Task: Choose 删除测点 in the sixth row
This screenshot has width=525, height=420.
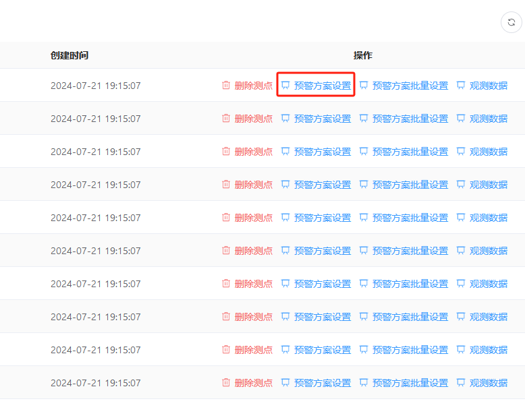Action: 253,251
